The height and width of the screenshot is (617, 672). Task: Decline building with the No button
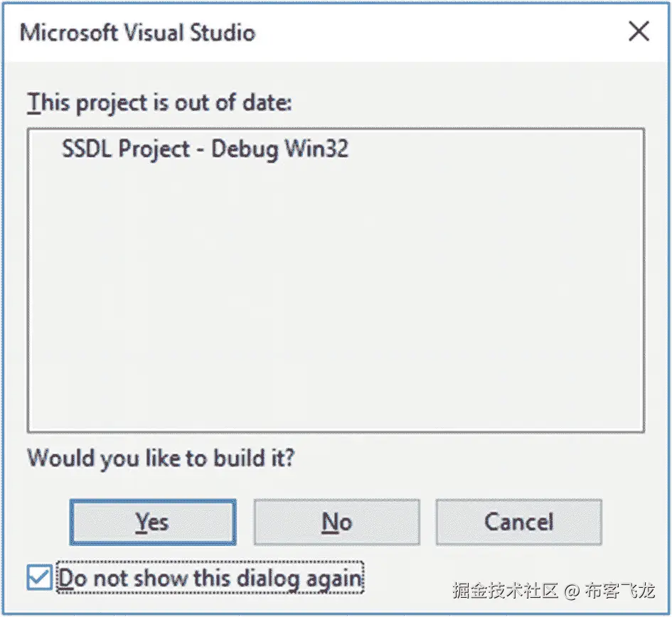336,522
